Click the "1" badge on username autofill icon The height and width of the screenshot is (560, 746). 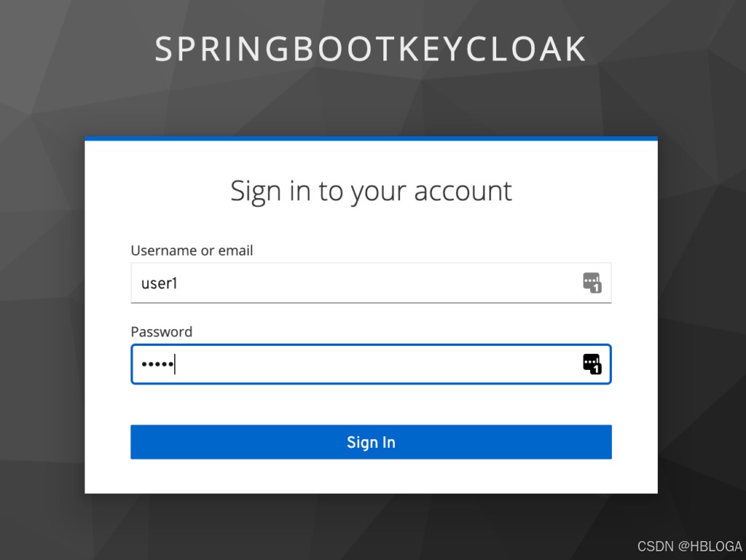click(x=596, y=288)
